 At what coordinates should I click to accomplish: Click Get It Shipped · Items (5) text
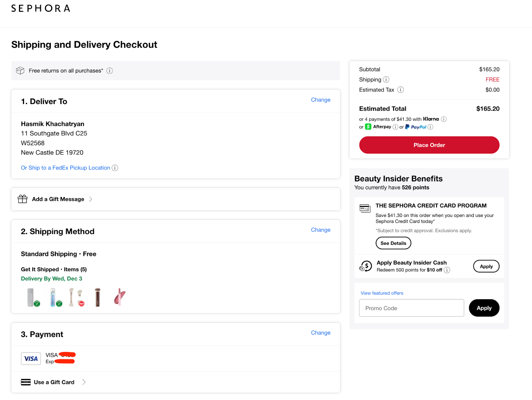[x=54, y=269]
